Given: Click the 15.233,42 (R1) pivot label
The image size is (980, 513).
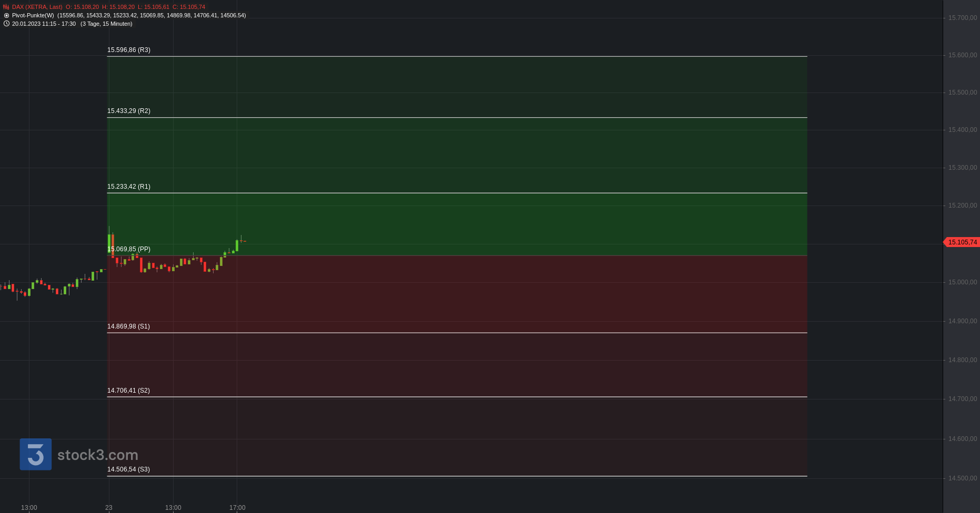Looking at the screenshot, I should (128, 187).
